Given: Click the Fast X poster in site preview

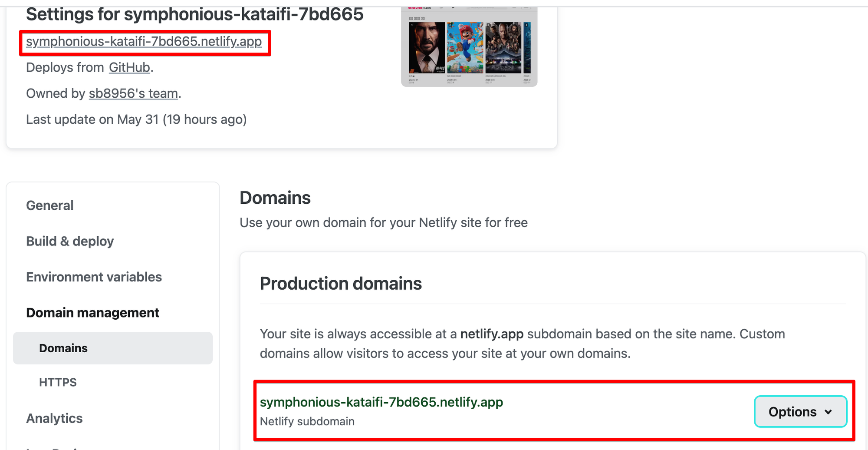Looking at the screenshot, I should (x=503, y=48).
